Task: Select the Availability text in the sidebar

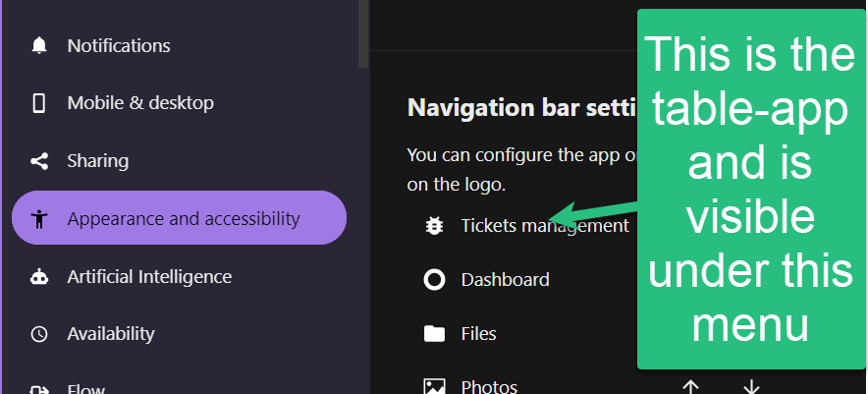Action: pos(111,334)
